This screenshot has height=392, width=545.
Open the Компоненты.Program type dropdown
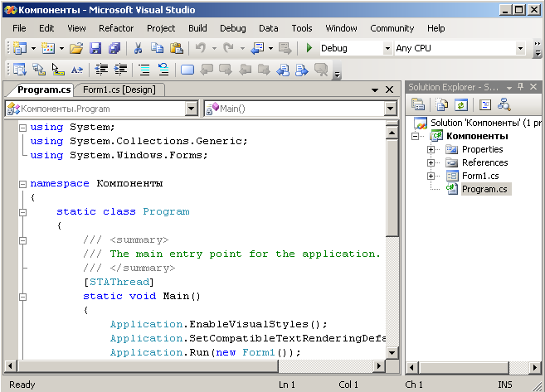coord(191,109)
